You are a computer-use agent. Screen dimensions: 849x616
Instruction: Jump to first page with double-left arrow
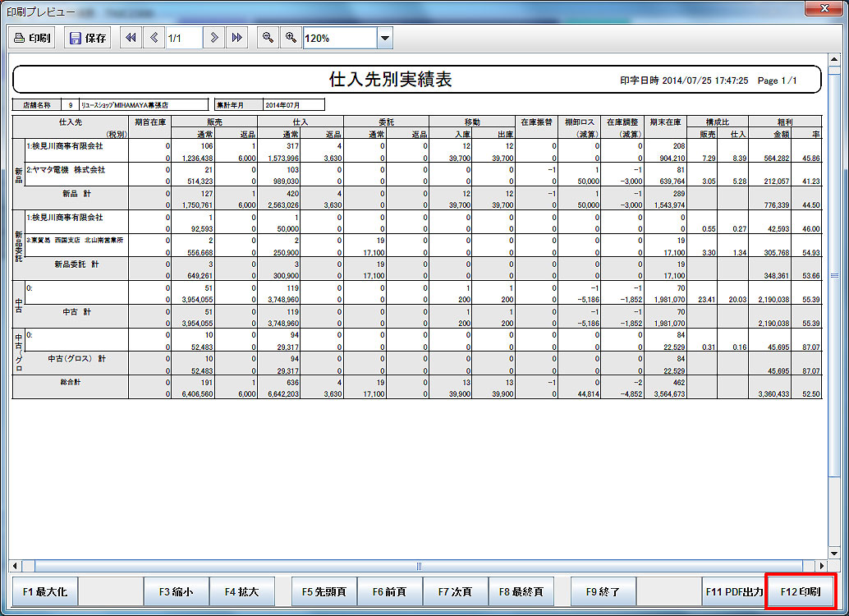tap(131, 38)
